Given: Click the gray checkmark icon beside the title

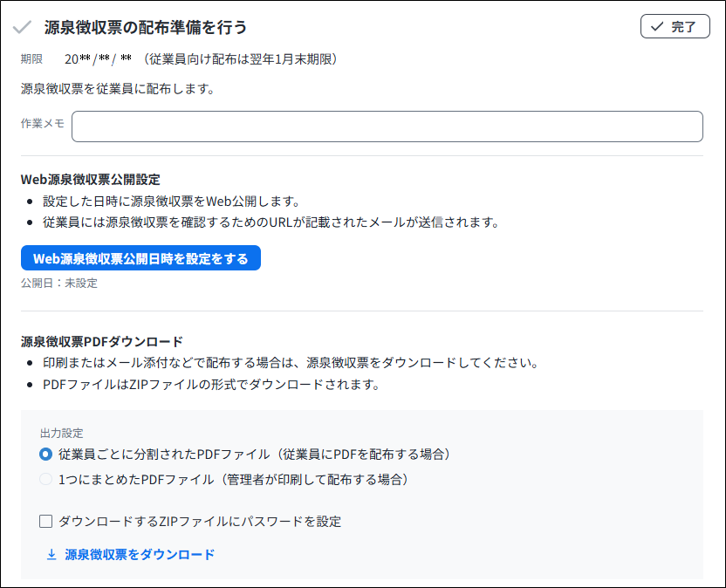Looking at the screenshot, I should tap(23, 27).
